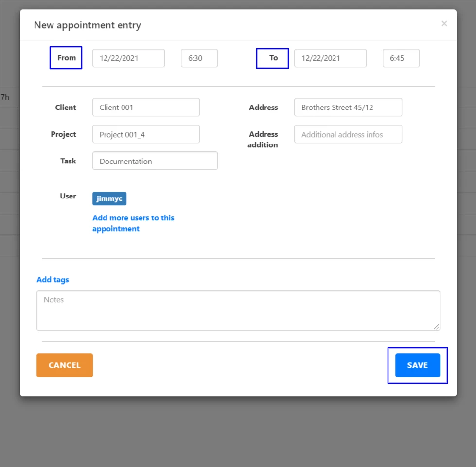Screen dimensions: 476x467
Task: Click the Documentation task field
Action: point(155,161)
